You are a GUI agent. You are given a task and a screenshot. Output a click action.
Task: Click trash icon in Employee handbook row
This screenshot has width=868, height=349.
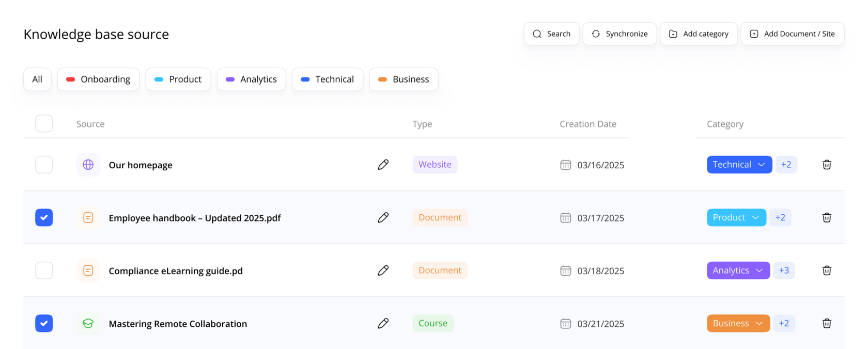pyautogui.click(x=827, y=217)
